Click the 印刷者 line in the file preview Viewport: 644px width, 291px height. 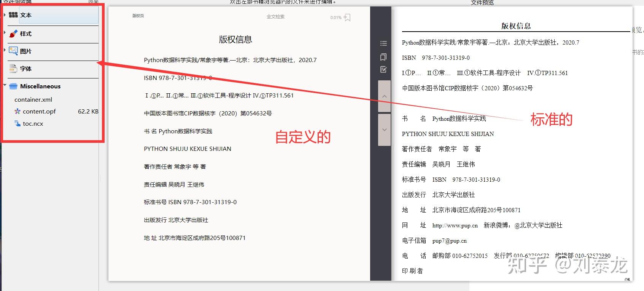413,271
